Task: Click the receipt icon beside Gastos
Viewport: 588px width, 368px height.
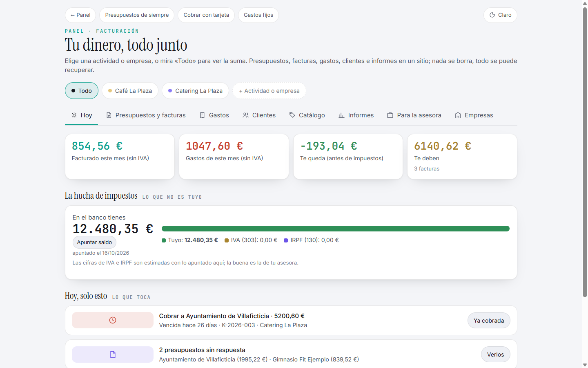Action: (x=203, y=115)
